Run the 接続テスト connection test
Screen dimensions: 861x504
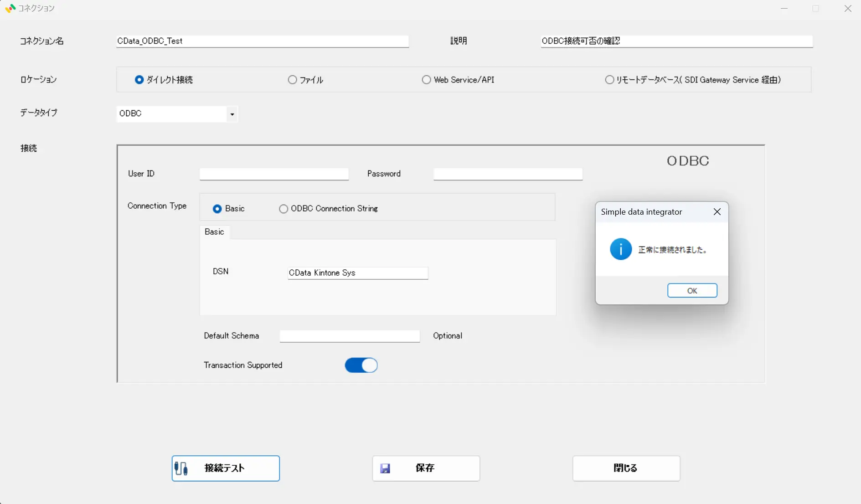coord(225,468)
